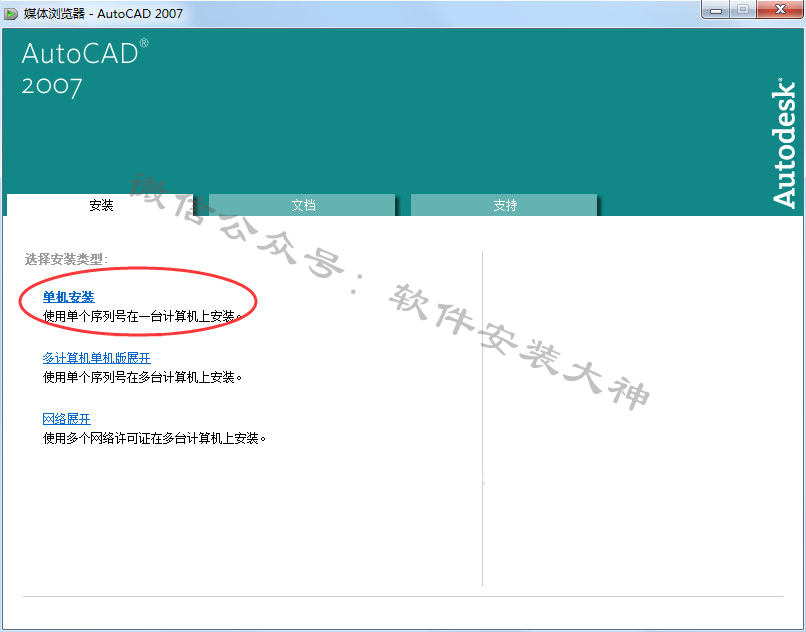Close the AutoCAD 2007 media browser

[780, 10]
